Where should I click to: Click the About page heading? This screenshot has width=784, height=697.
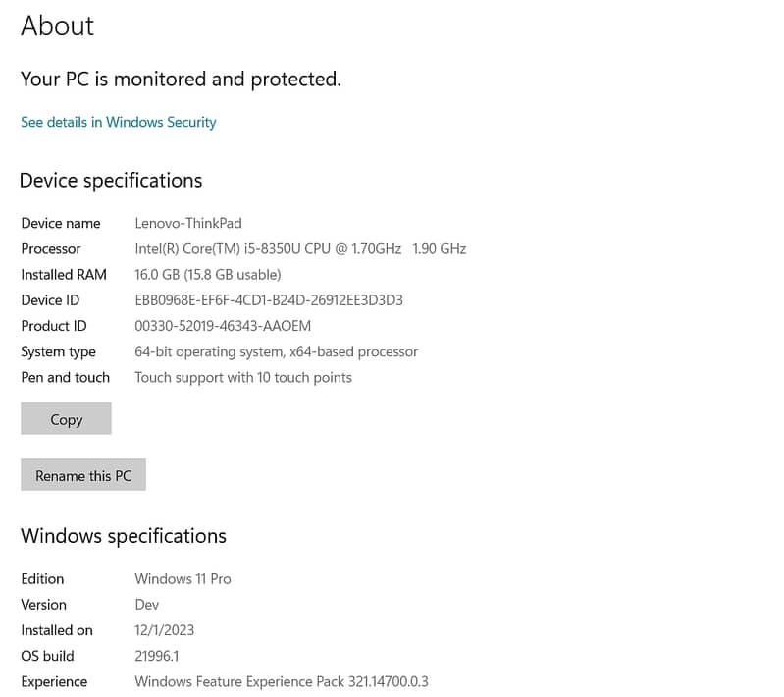(57, 26)
